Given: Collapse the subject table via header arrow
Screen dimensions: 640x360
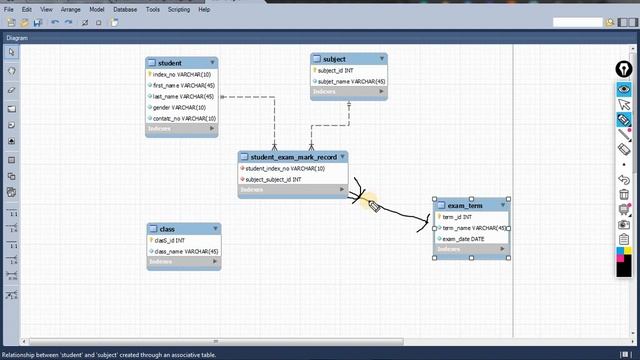Looking at the screenshot, I should [382, 59].
